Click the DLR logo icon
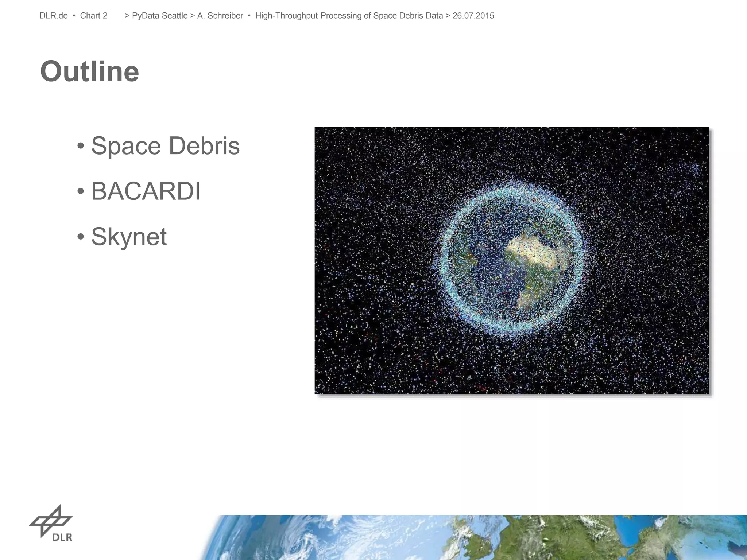 [x=51, y=521]
